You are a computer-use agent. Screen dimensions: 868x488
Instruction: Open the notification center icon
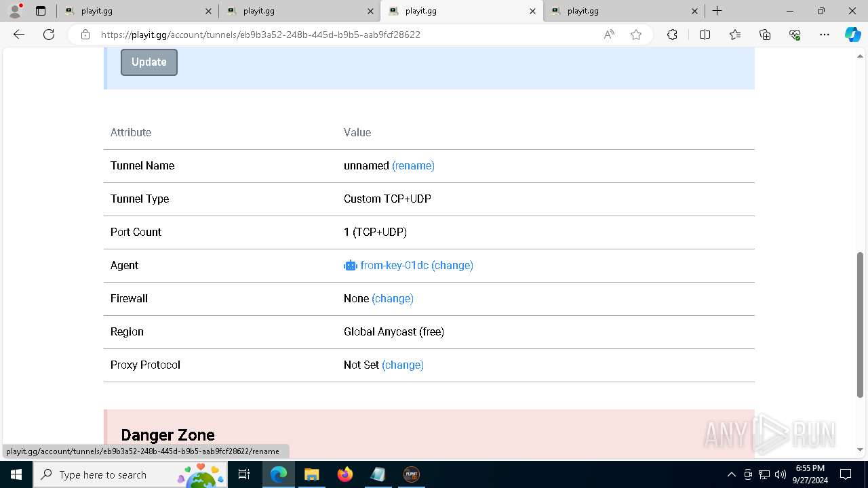point(846,474)
